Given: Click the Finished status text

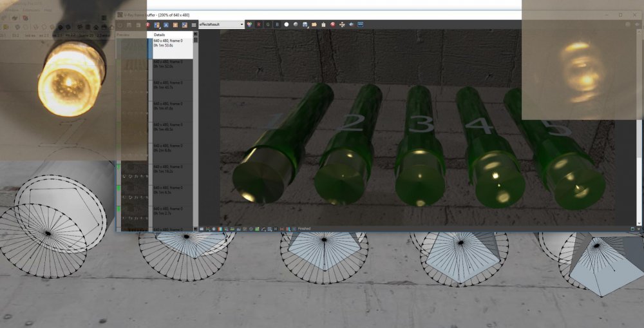Looking at the screenshot, I should [x=304, y=228].
